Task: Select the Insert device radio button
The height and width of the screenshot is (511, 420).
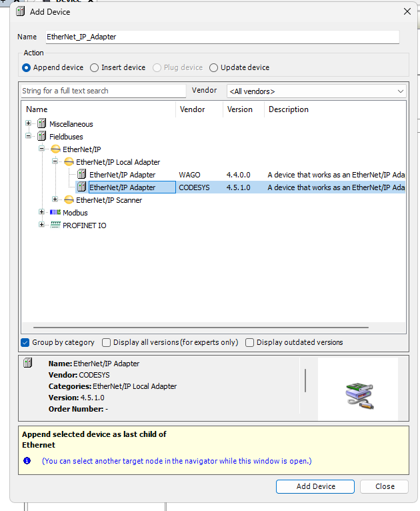Action: pyautogui.click(x=94, y=68)
